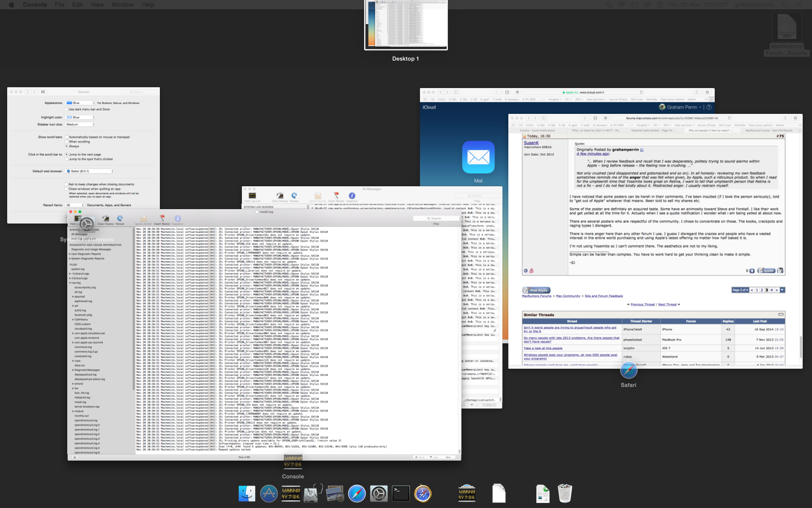
Task: Select the Desktop 1 thumbnail
Action: (x=406, y=25)
